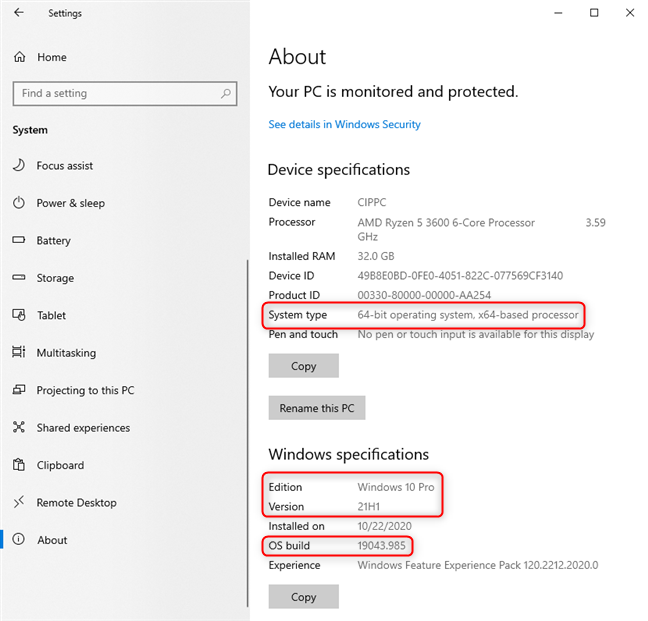Copy the Windows specifications
This screenshot has width=648, height=621.
[x=303, y=597]
